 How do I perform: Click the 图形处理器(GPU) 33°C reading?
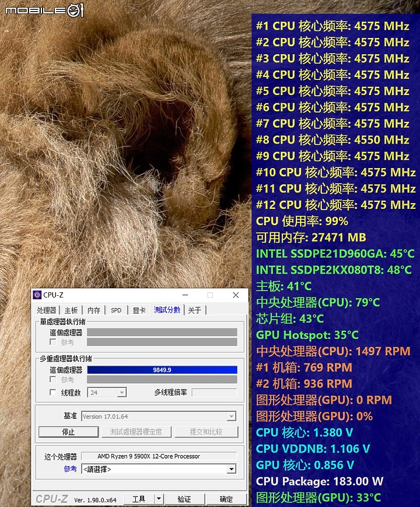318,498
